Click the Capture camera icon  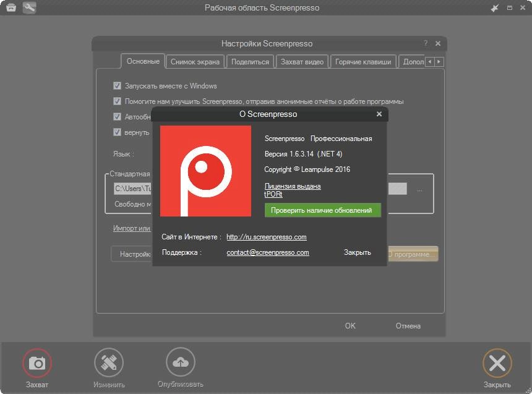(x=37, y=363)
